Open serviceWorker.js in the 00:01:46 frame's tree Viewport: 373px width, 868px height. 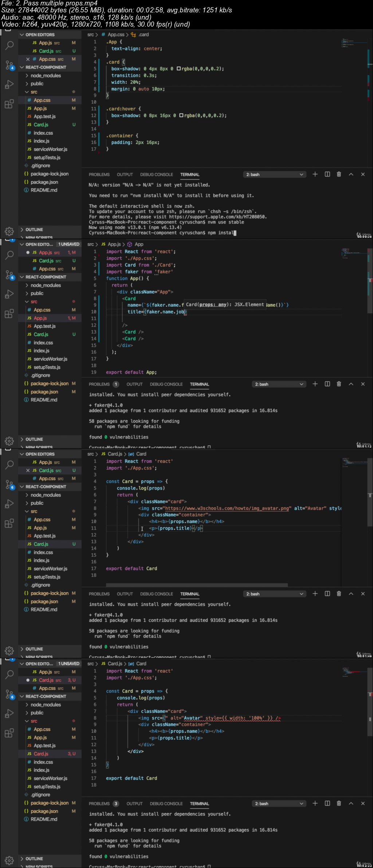click(50, 569)
